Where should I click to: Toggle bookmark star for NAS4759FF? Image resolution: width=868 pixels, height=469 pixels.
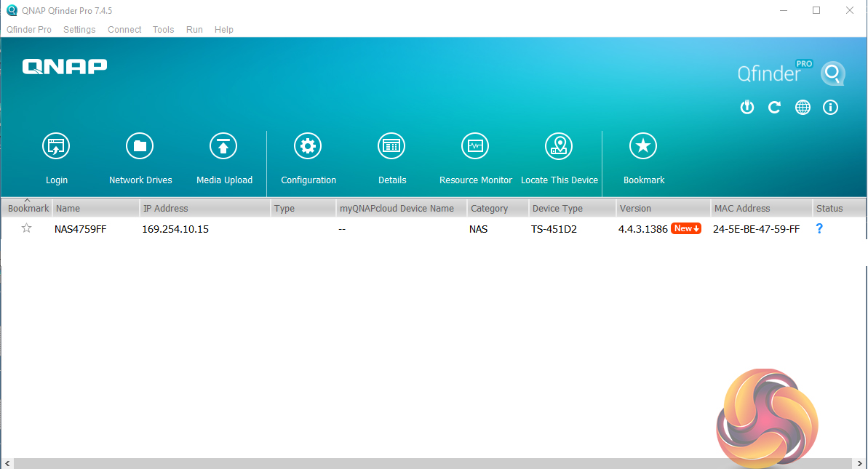click(27, 228)
